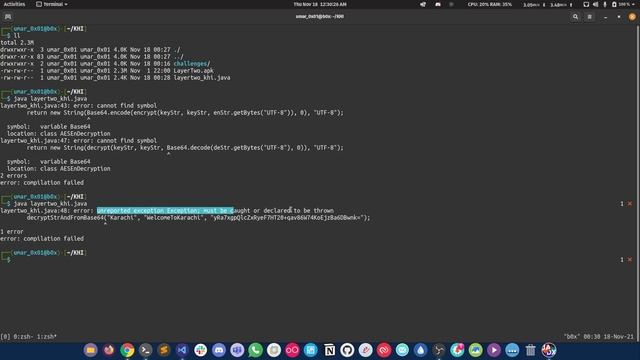Open the clock and calendar in top bar

[x=320, y=4]
